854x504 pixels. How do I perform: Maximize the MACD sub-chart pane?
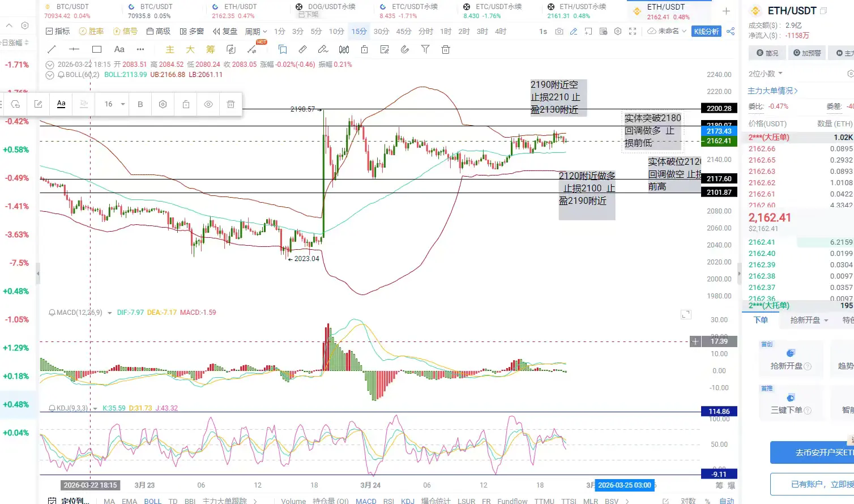coord(686,314)
